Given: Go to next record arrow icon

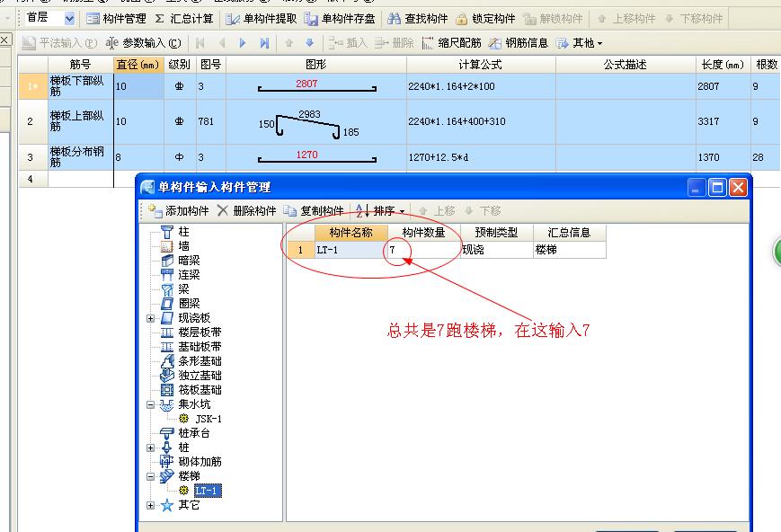Looking at the screenshot, I should click(243, 43).
